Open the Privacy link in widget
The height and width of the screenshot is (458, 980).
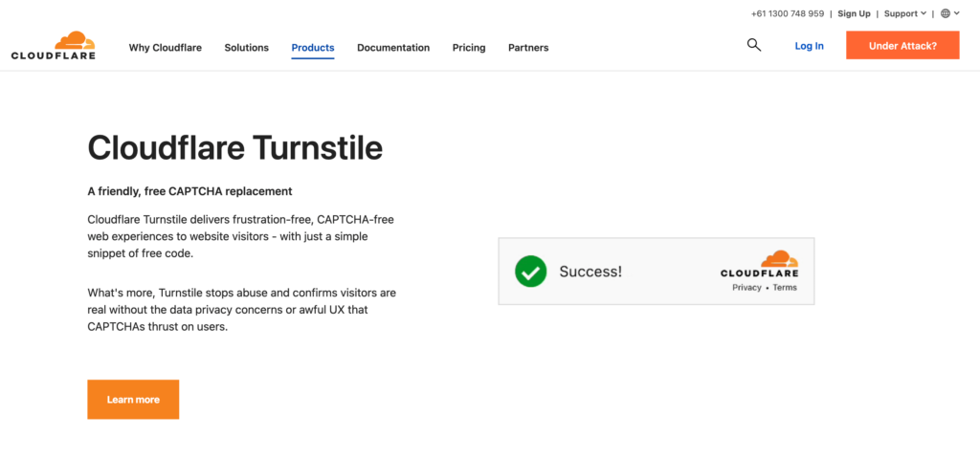[x=746, y=288]
